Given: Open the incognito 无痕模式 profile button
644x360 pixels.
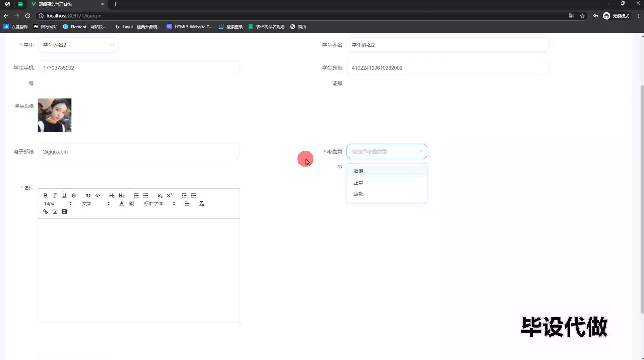Looking at the screenshot, I should pyautogui.click(x=616, y=16).
